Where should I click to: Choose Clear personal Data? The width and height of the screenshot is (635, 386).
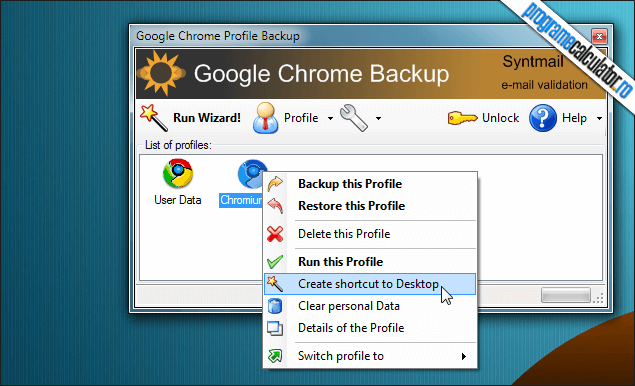(x=370, y=306)
